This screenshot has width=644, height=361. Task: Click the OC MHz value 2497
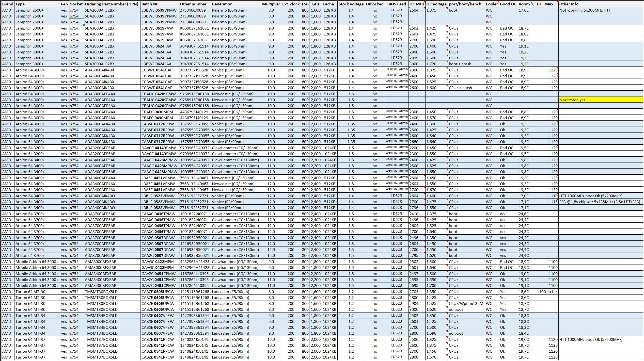coord(417,274)
